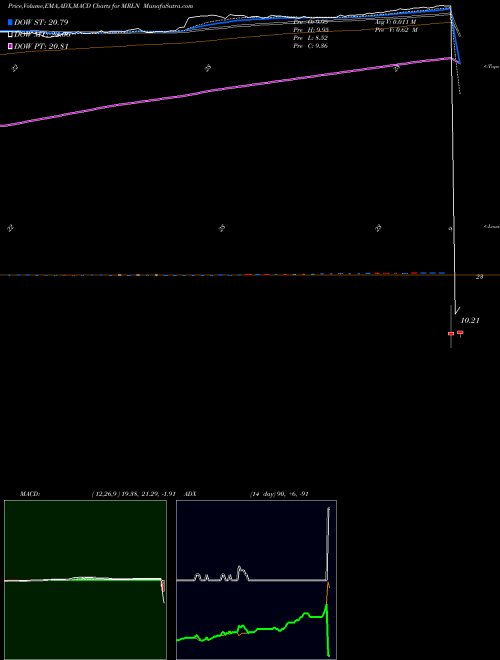Click the 'ADX' panel heading
This screenshot has height=660, width=500.
191,494
